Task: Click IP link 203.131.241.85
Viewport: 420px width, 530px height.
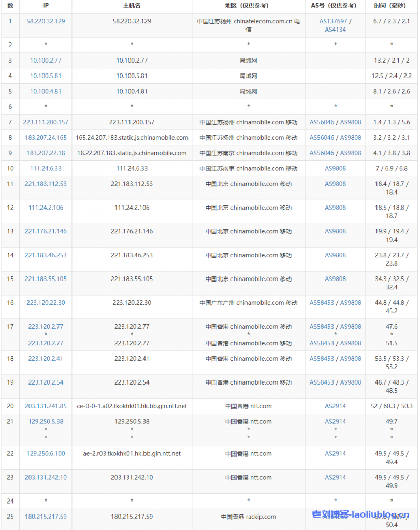Action: pos(46,406)
